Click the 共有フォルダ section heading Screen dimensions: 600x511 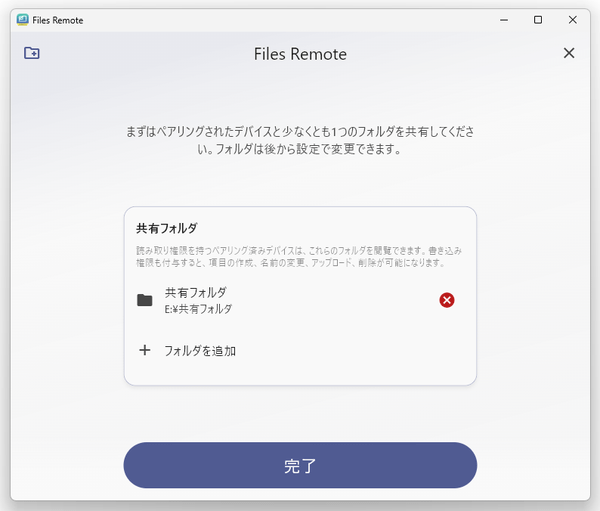(167, 229)
